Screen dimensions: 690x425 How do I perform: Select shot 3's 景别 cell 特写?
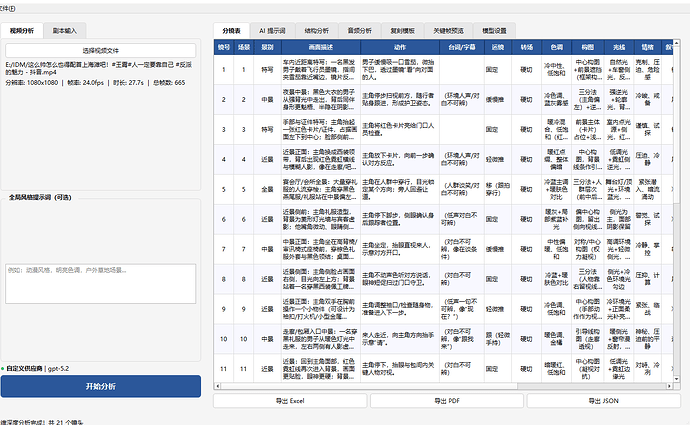point(268,129)
